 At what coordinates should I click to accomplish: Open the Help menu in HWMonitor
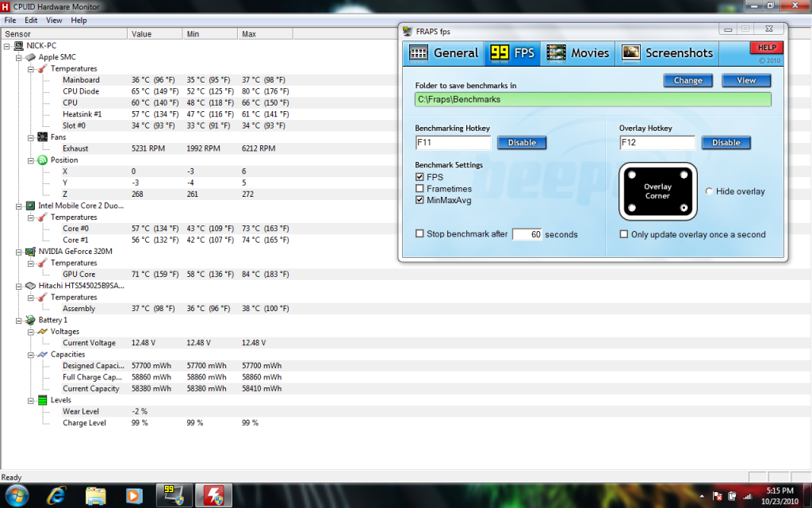coord(79,20)
